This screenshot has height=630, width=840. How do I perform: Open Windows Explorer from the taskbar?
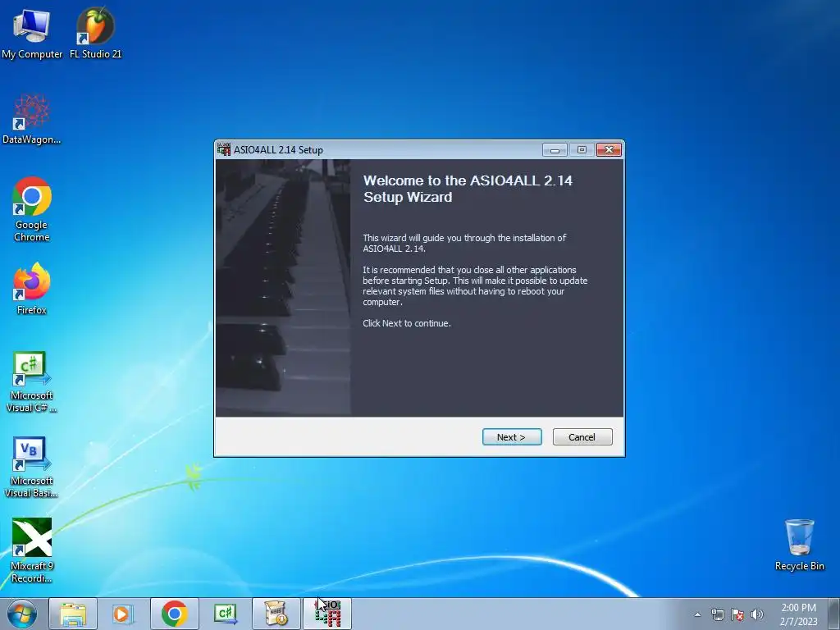[x=73, y=614]
